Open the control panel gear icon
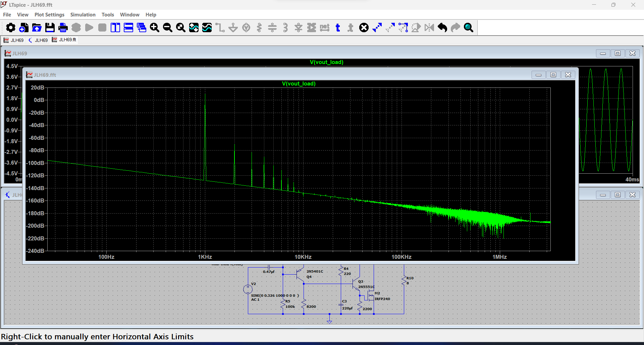 point(10,27)
